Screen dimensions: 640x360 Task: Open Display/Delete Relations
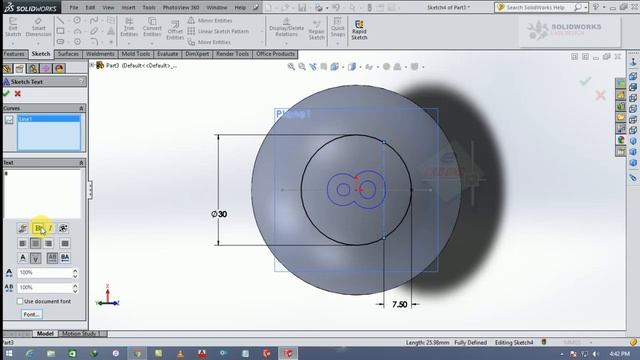pyautogui.click(x=287, y=27)
